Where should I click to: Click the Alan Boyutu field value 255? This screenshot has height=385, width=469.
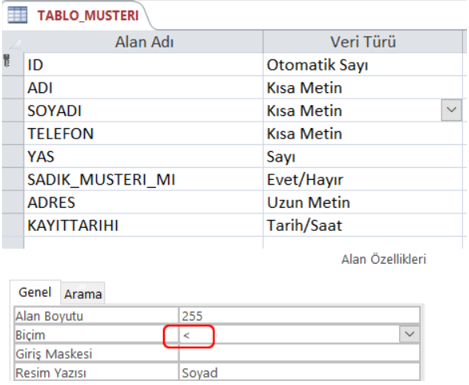[x=299, y=315]
